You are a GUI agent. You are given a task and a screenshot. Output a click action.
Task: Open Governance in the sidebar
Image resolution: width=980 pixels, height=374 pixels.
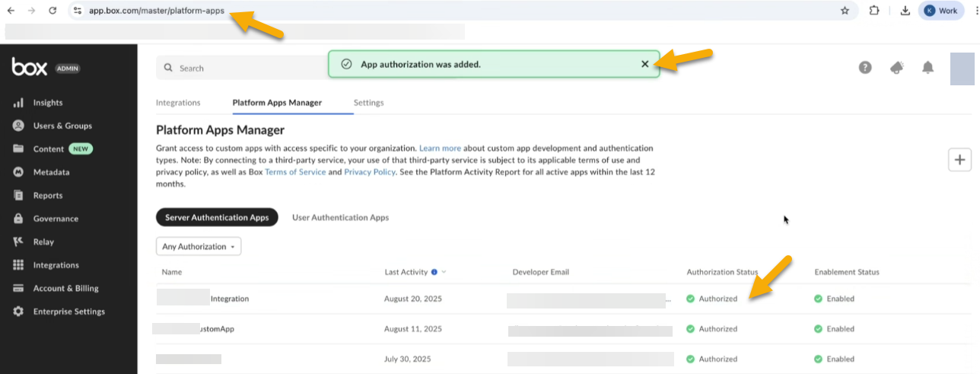point(46,219)
